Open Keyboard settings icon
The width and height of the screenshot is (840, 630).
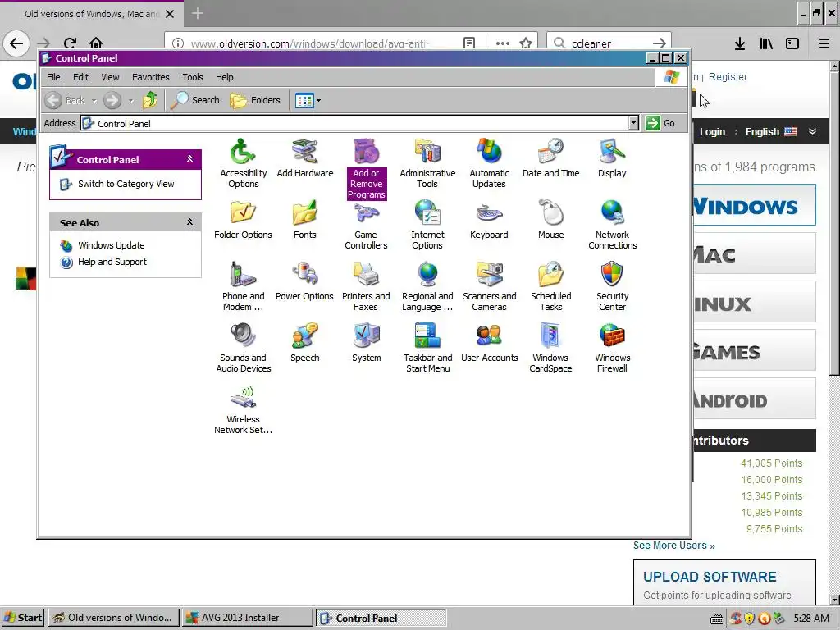pyautogui.click(x=489, y=220)
